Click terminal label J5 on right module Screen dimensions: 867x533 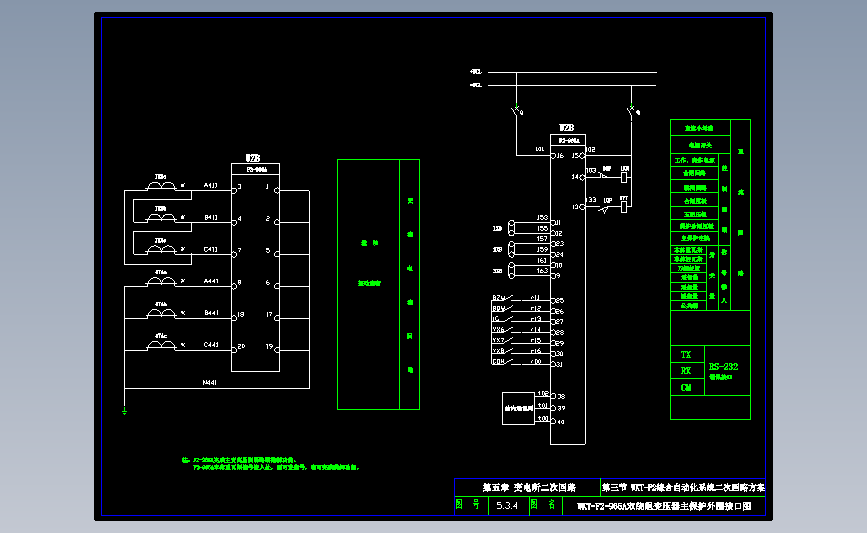575,156
